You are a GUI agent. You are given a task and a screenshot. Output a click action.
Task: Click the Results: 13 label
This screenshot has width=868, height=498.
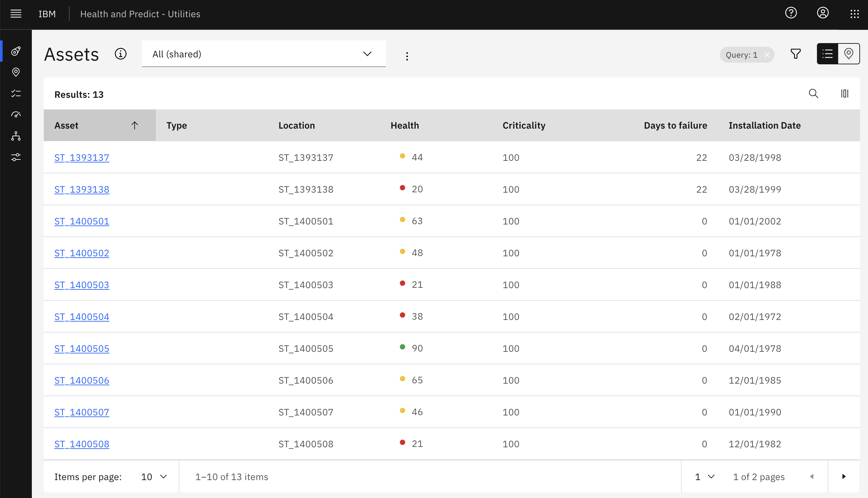click(x=79, y=94)
